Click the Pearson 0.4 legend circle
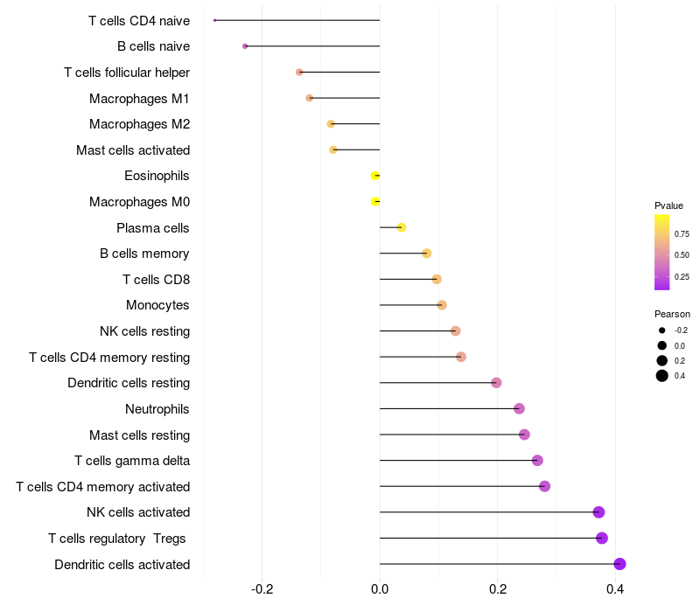The height and width of the screenshot is (612, 700). pos(662,376)
